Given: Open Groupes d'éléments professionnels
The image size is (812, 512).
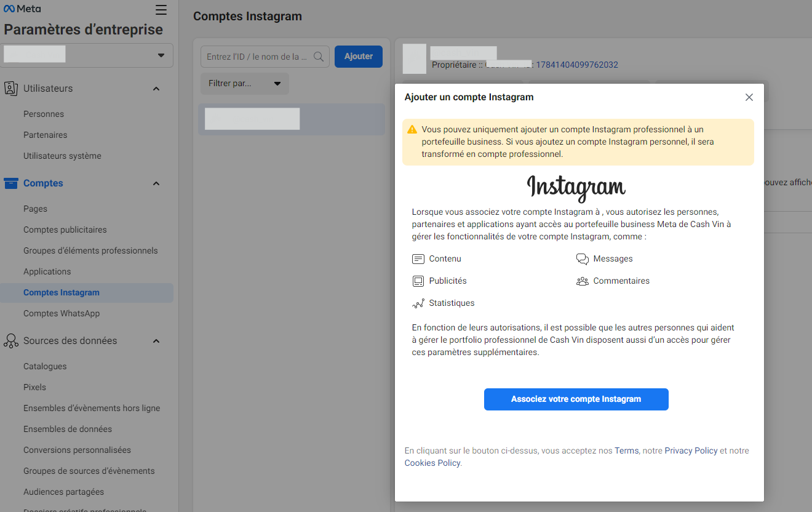Looking at the screenshot, I should pyautogui.click(x=90, y=250).
